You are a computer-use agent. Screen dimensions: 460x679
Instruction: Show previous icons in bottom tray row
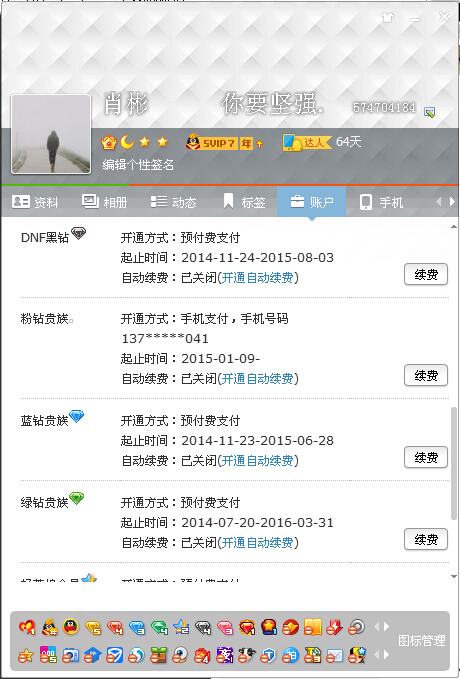[376, 655]
